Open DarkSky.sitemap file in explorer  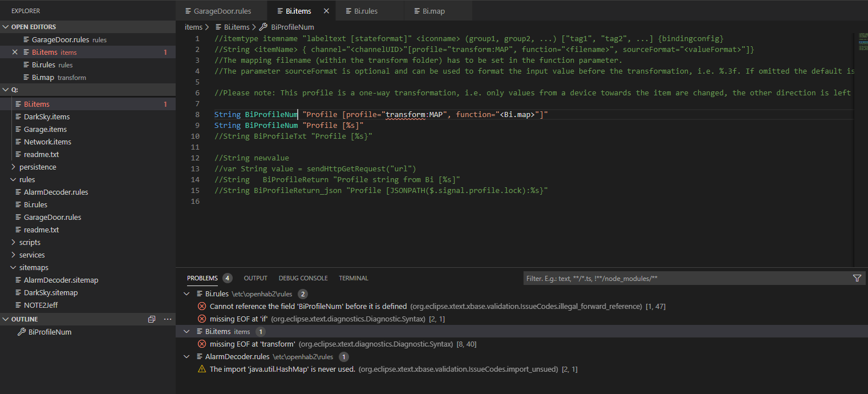[x=50, y=292]
